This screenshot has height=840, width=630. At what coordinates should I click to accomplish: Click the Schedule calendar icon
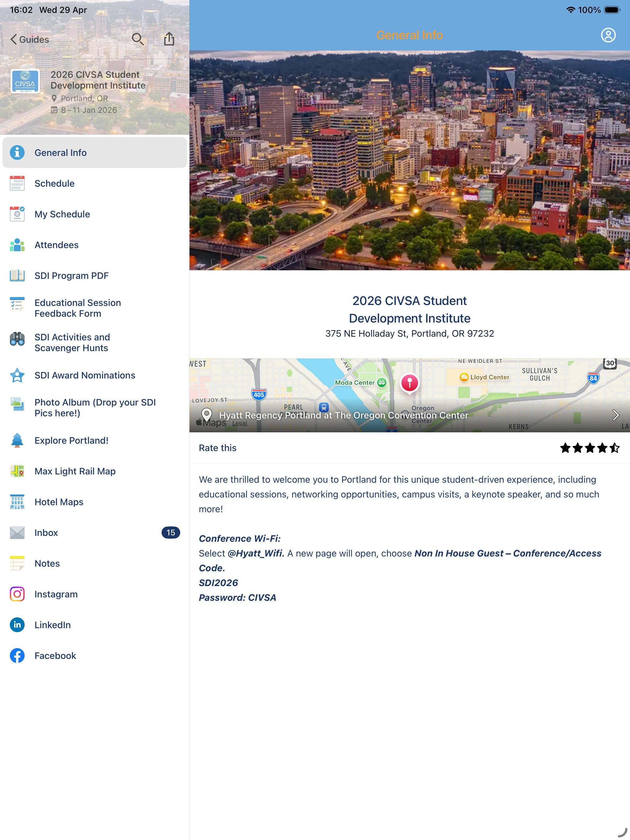click(x=17, y=184)
